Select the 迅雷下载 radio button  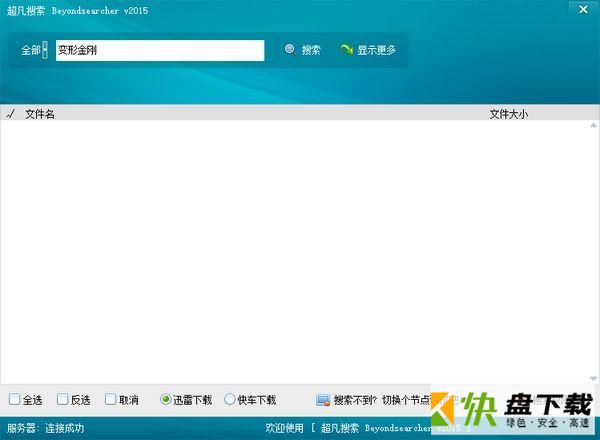pos(165,399)
